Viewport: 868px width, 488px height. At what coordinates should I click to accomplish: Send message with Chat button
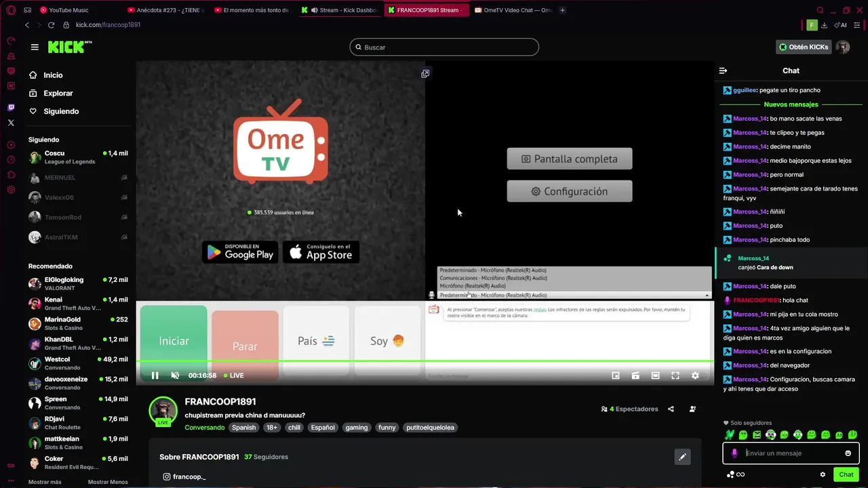[x=846, y=474]
